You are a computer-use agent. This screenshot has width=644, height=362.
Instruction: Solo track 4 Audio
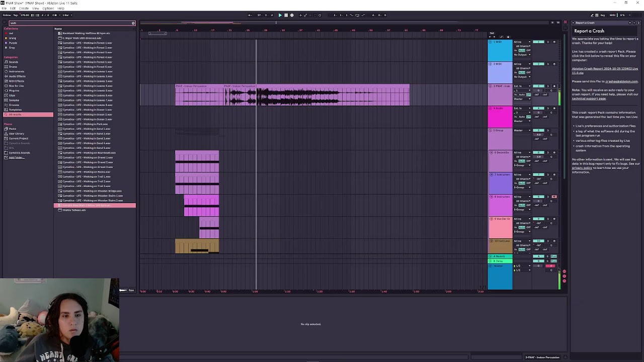pyautogui.click(x=548, y=108)
